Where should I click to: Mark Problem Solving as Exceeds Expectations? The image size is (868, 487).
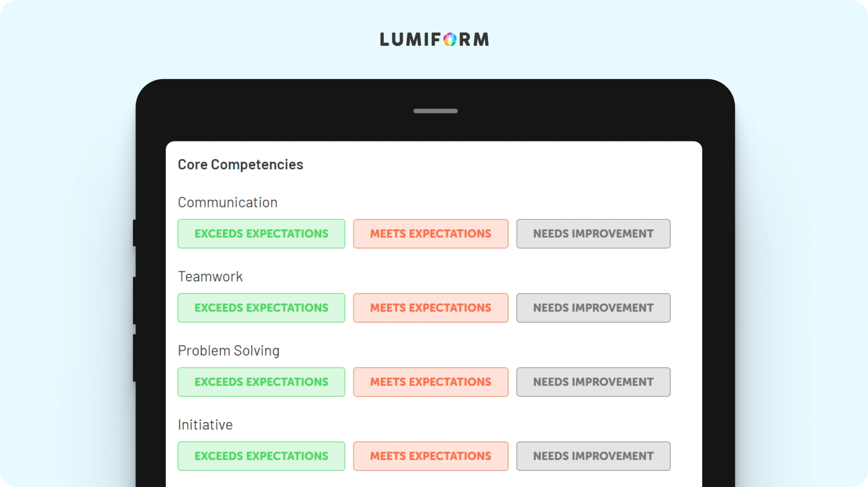[261, 382]
